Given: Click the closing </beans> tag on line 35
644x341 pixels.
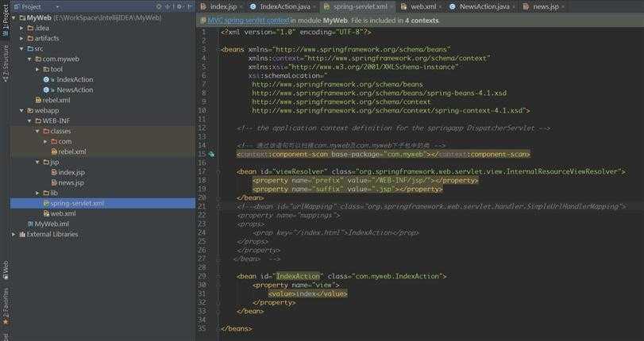Looking at the screenshot, I should tap(236, 328).
